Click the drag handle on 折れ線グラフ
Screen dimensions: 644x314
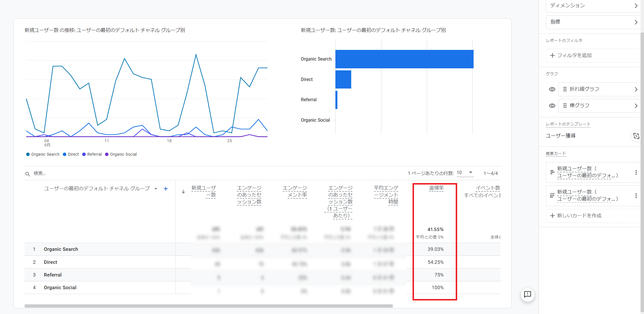coord(565,89)
